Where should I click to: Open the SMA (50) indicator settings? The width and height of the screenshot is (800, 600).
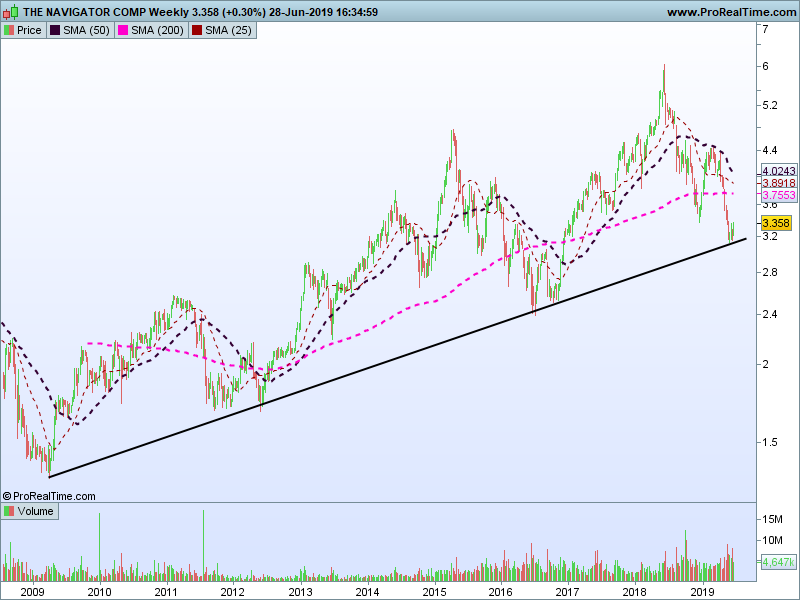tap(81, 30)
